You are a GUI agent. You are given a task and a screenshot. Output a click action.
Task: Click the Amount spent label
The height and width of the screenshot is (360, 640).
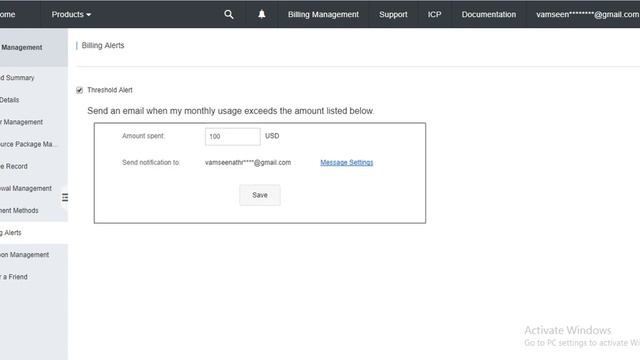[x=143, y=136]
